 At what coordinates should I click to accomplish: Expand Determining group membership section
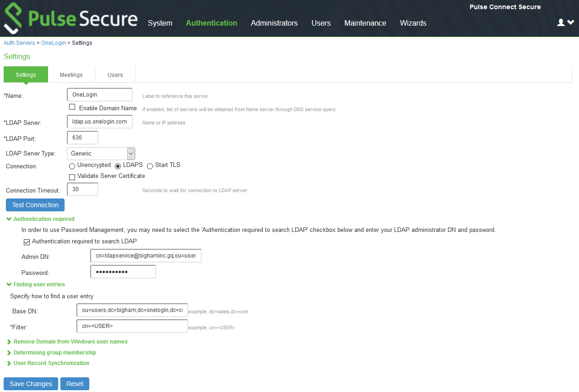pyautogui.click(x=51, y=353)
